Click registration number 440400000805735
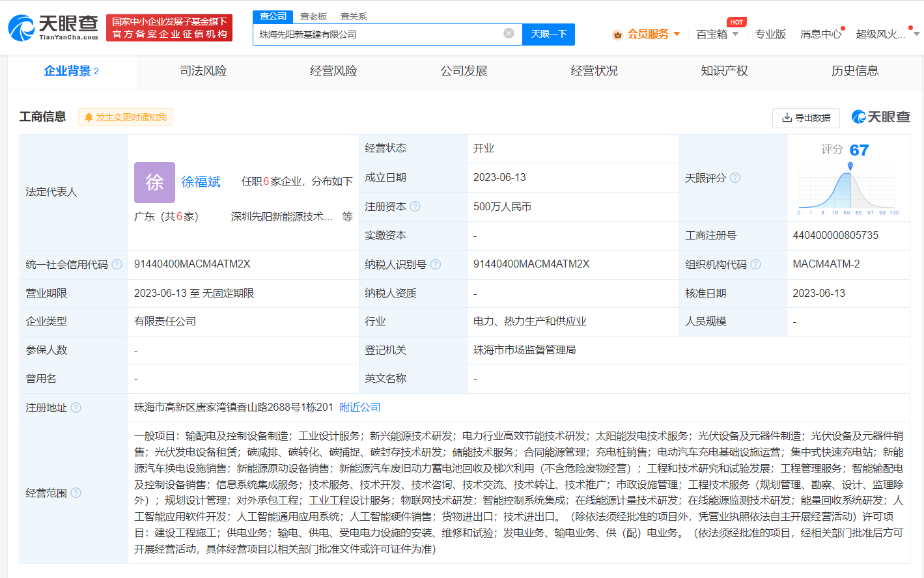924x578 pixels. coord(835,235)
